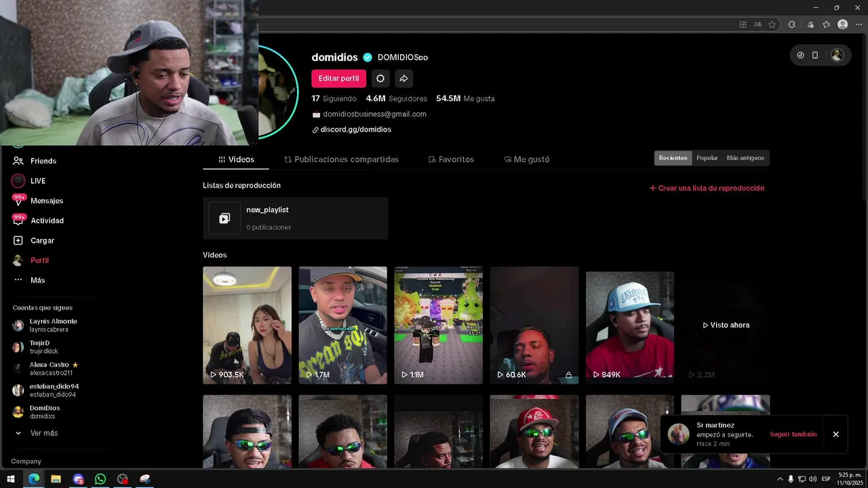Dismiss the Sr martinez follow notification
Screen dimensions: 868x488
point(835,434)
